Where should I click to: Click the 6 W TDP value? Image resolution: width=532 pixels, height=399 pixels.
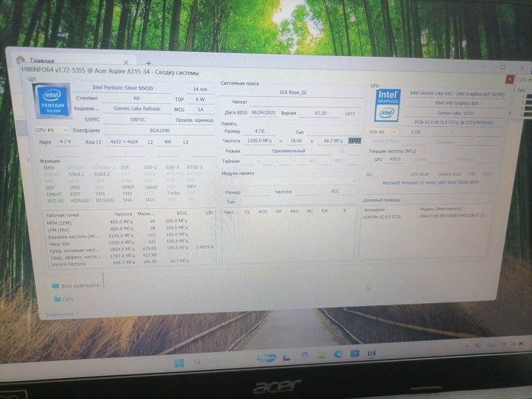[x=200, y=100]
